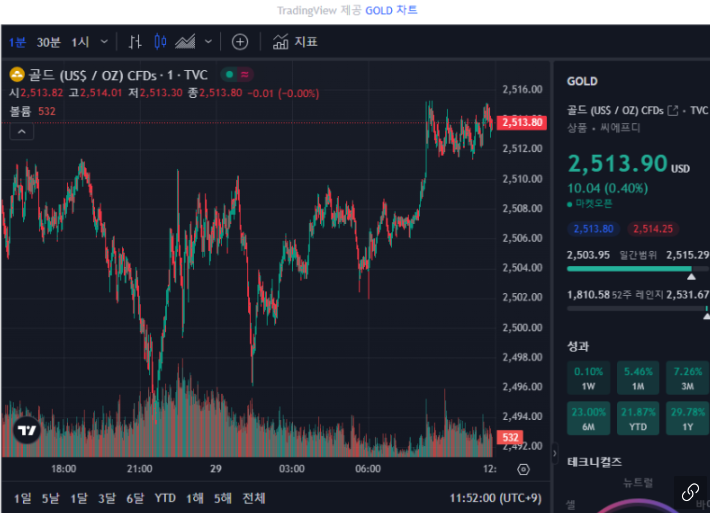
Task: Select the 1일 date range
Action: tap(22, 498)
